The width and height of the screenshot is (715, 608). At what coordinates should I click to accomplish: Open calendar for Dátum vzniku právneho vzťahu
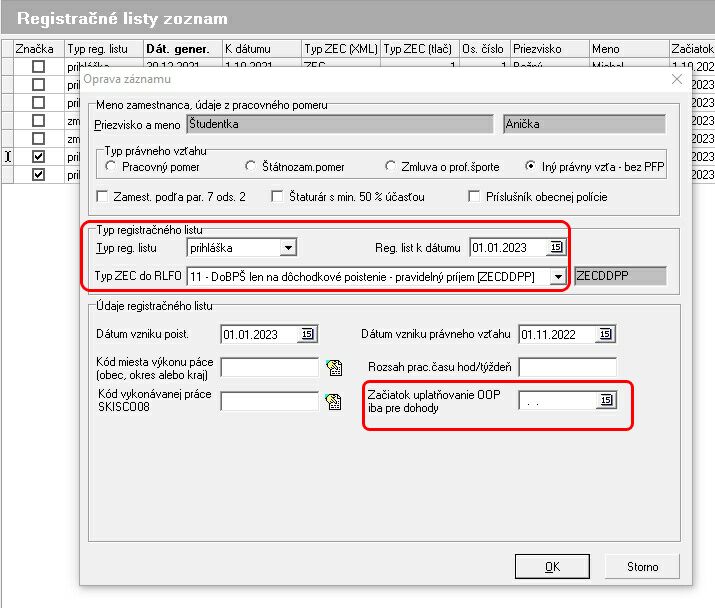[x=605, y=334]
